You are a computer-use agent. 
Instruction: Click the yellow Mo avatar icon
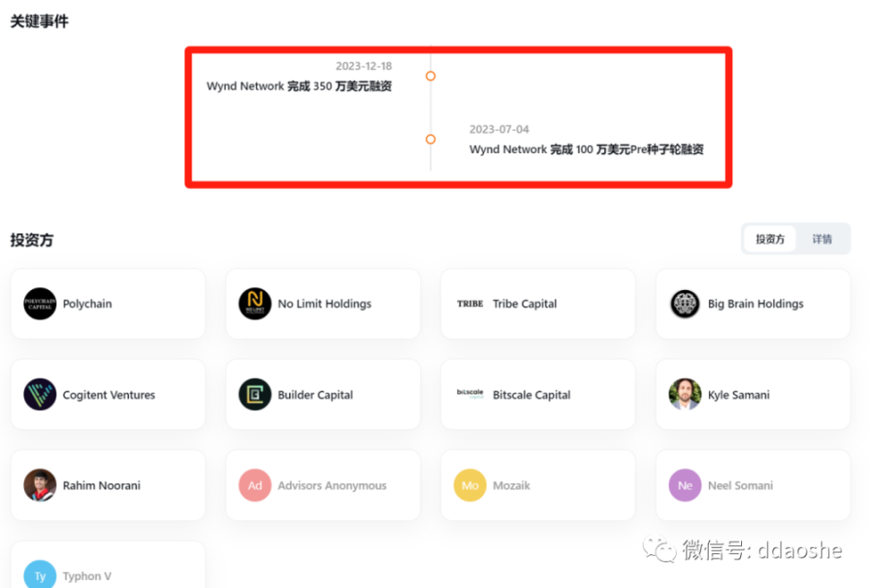click(470, 485)
